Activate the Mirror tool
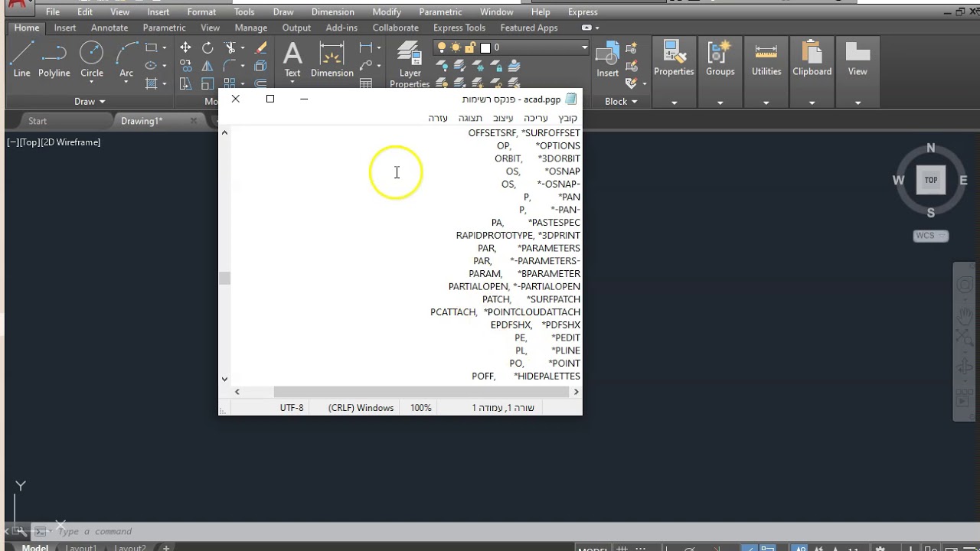This screenshot has width=980, height=551. pyautogui.click(x=207, y=66)
